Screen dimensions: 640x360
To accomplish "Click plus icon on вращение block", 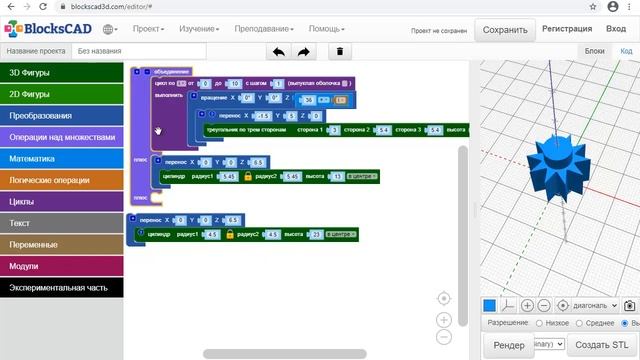I will point(194,96).
